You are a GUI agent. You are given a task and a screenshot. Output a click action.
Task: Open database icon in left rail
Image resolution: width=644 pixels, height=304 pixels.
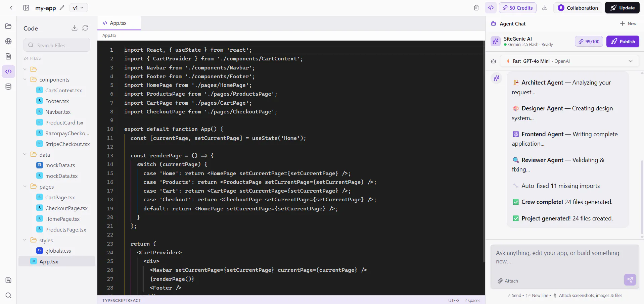click(x=8, y=87)
